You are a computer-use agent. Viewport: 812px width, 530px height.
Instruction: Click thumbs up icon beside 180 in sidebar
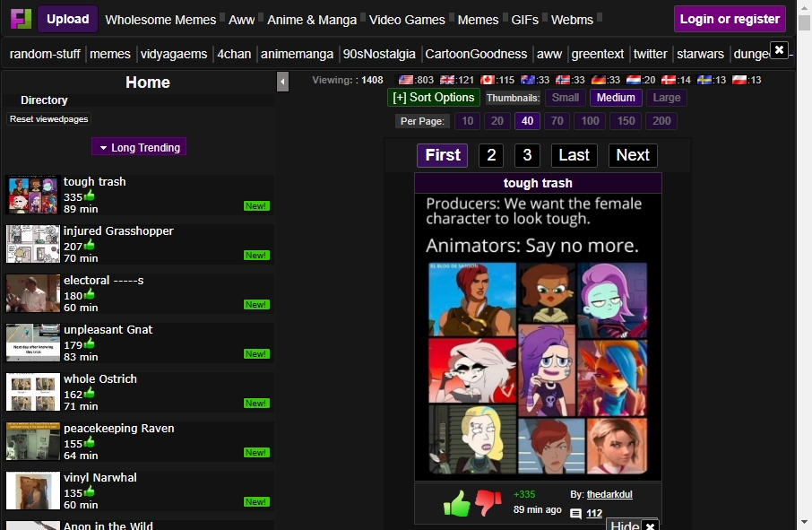point(89,294)
